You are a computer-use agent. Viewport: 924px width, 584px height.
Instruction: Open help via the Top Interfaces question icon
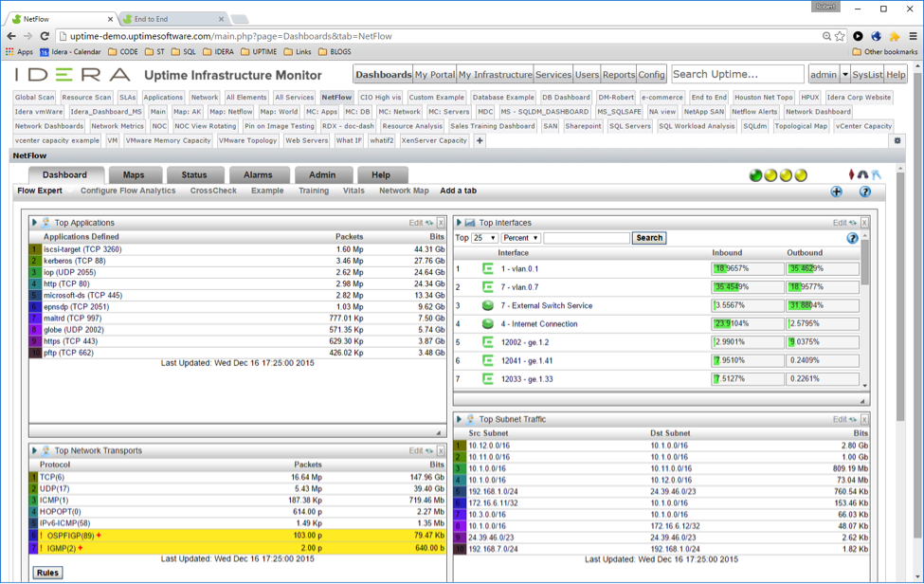coord(852,239)
